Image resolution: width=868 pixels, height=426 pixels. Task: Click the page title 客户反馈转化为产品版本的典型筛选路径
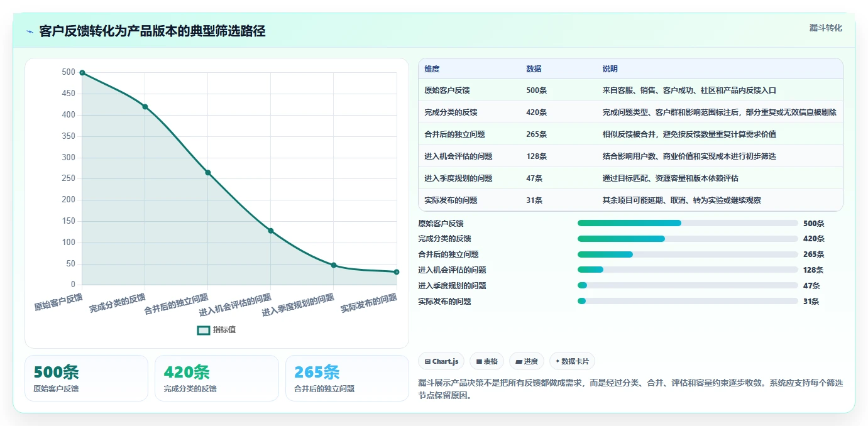pos(152,31)
